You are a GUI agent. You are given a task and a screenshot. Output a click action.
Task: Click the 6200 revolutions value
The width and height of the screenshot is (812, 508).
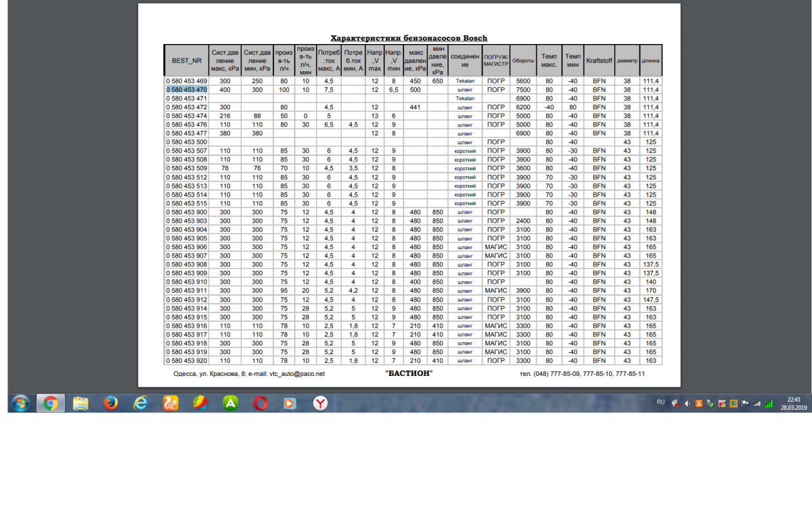click(523, 107)
